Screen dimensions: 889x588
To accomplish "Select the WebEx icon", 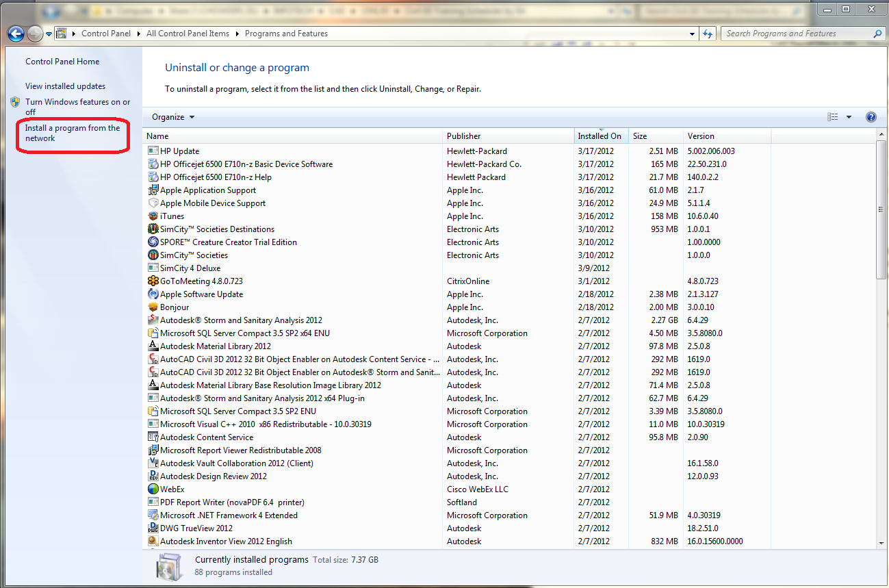I will 153,489.
